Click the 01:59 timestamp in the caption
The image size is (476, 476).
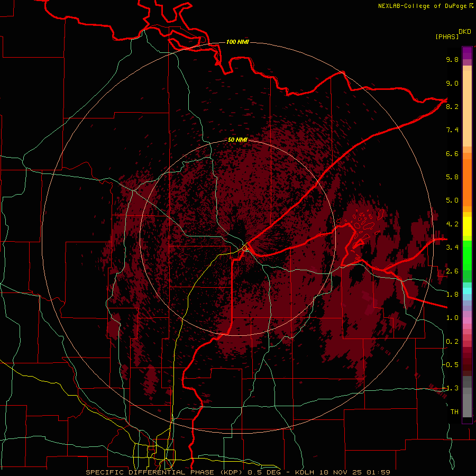coord(378,472)
